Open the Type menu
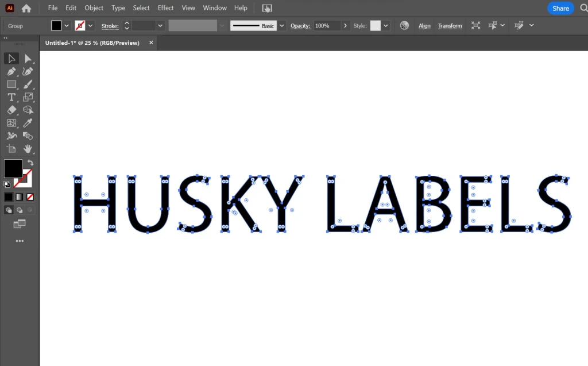588x366 pixels. pos(118,8)
